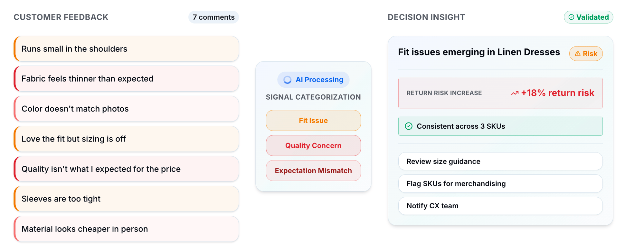Click the AI Processing spinner icon
Viewport: 644px width, 246px height.
click(287, 80)
